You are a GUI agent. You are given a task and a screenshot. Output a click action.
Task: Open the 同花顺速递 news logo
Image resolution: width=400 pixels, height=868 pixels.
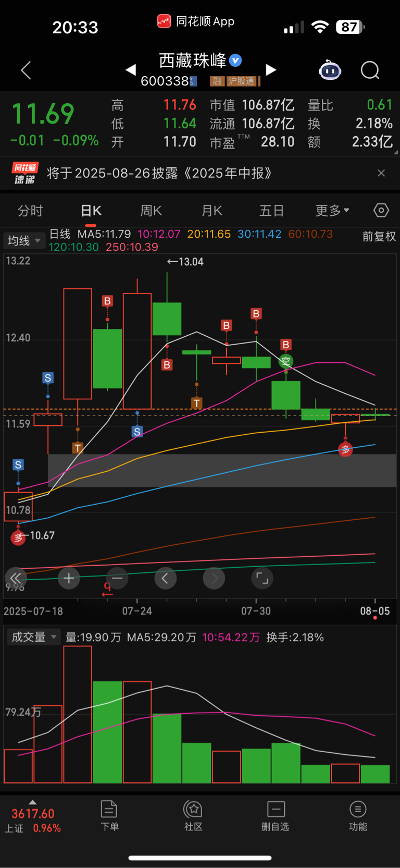[24, 174]
